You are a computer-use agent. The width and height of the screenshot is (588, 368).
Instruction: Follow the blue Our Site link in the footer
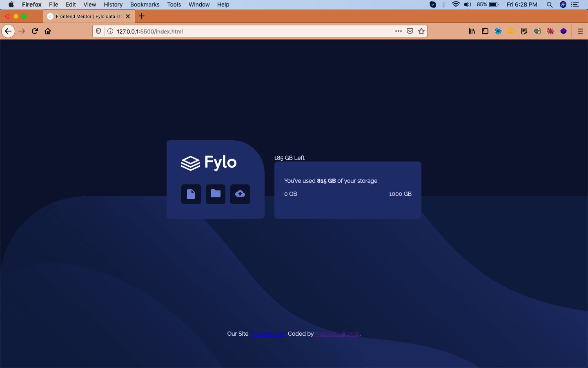coord(268,334)
